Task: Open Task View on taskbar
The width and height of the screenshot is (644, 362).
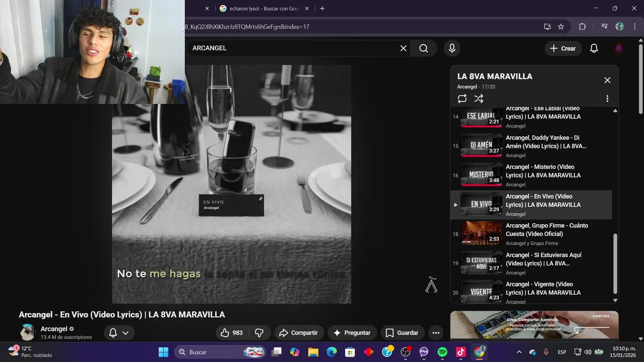Action: [x=277, y=352]
